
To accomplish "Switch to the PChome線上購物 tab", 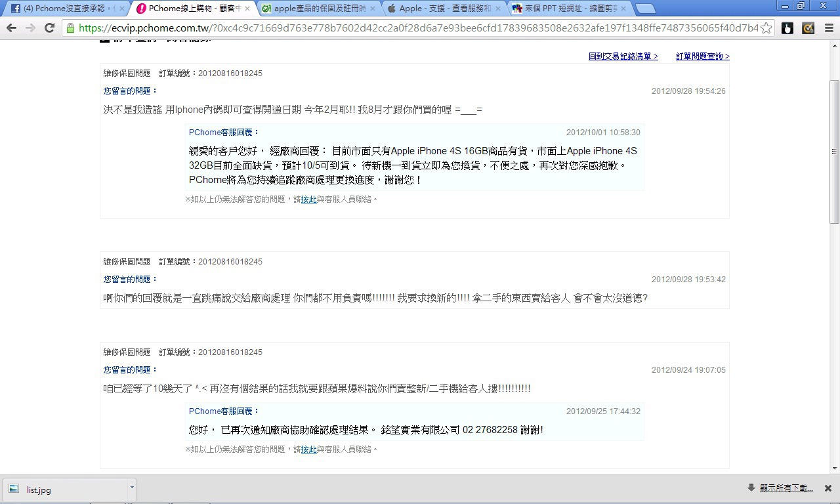I will 192,9.
